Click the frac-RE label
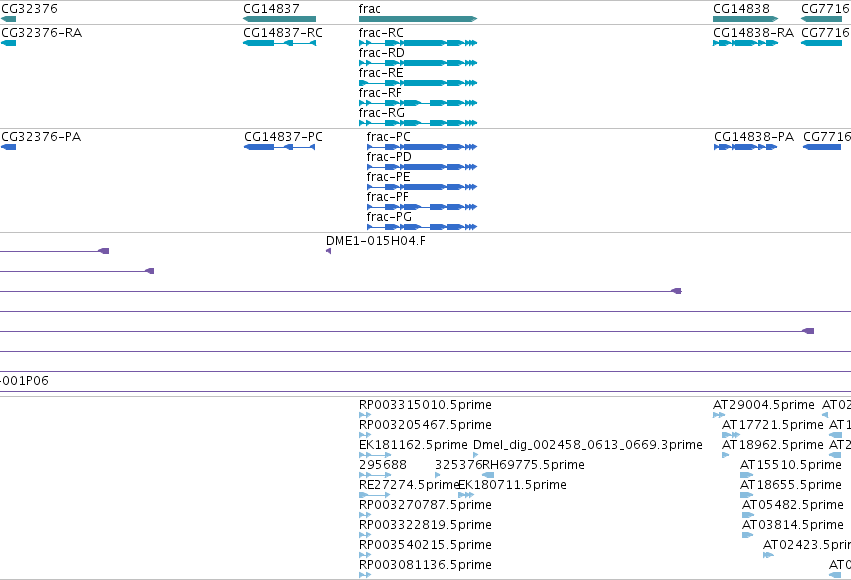 [x=381, y=73]
